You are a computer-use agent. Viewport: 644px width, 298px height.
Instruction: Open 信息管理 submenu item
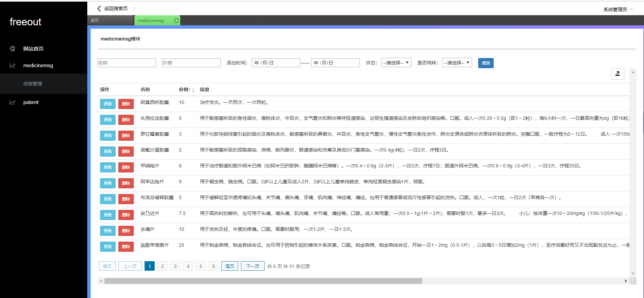(x=33, y=84)
